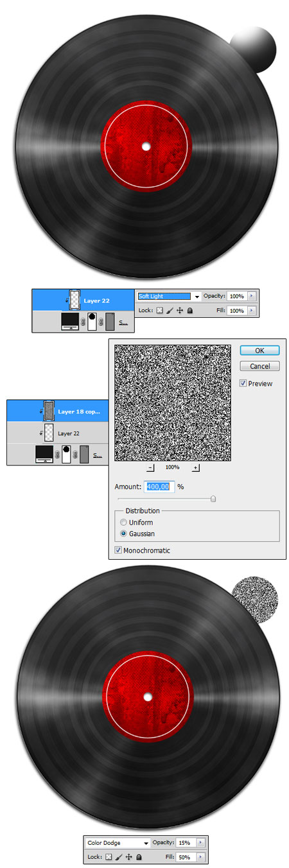The image size is (289, 868).
Task: Click the Amount 400,00 input field
Action: [x=160, y=487]
